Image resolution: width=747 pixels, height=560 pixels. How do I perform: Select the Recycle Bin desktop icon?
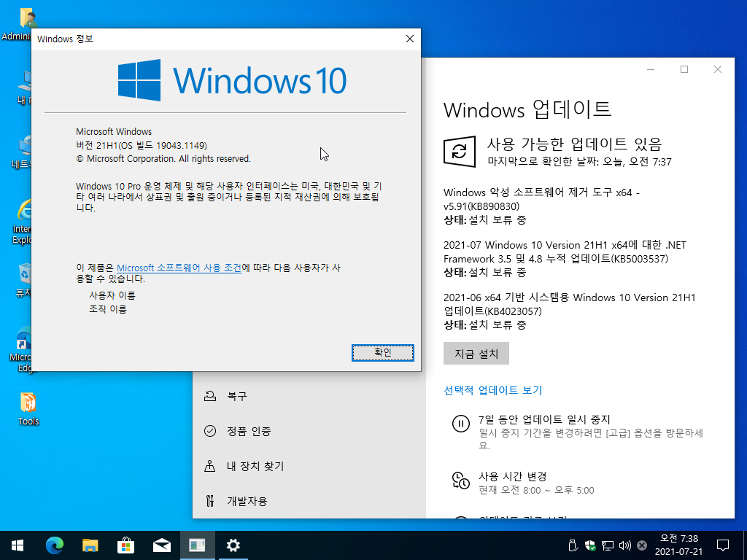[x=23, y=281]
